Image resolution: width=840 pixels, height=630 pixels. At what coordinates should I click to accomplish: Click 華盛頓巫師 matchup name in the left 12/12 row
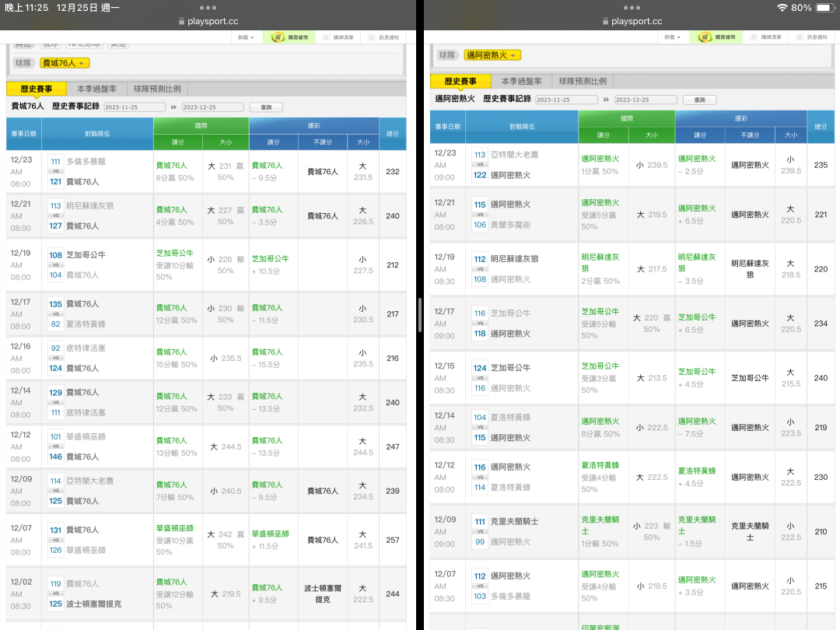click(86, 436)
